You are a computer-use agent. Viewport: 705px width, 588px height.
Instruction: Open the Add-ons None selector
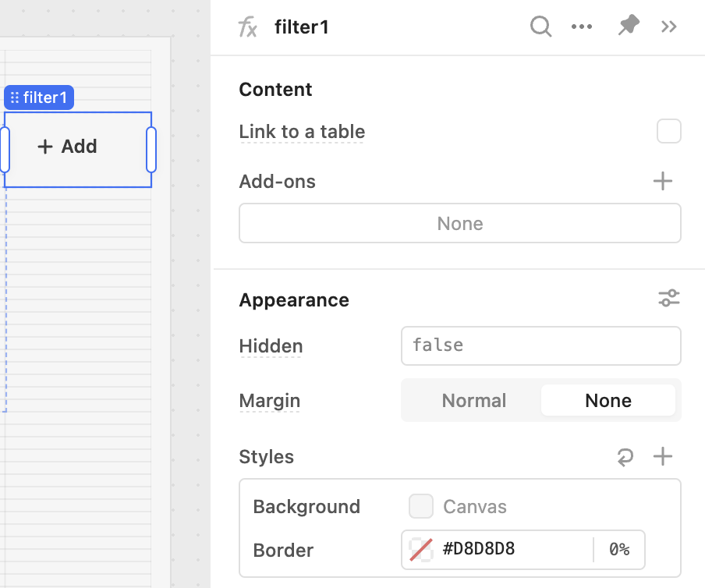459,223
